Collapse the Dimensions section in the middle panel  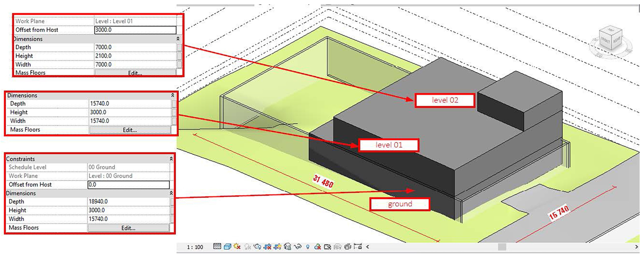173,95
